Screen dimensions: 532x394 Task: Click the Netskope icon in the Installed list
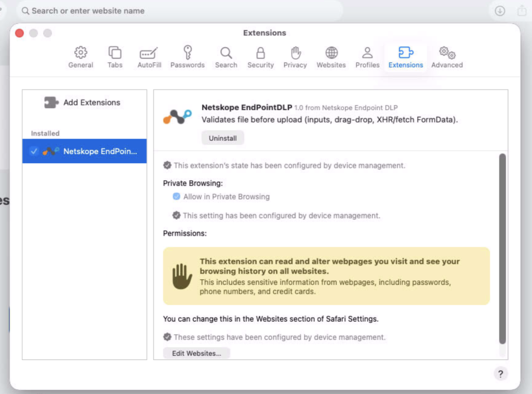[x=51, y=151]
